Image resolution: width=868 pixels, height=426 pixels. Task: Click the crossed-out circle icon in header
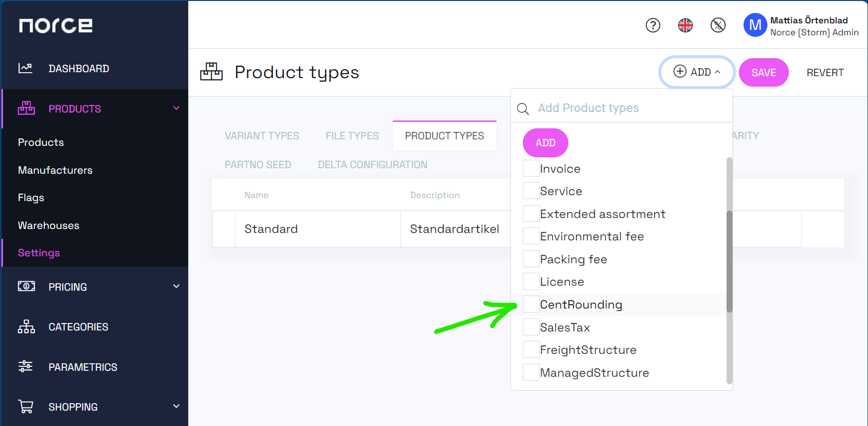718,25
